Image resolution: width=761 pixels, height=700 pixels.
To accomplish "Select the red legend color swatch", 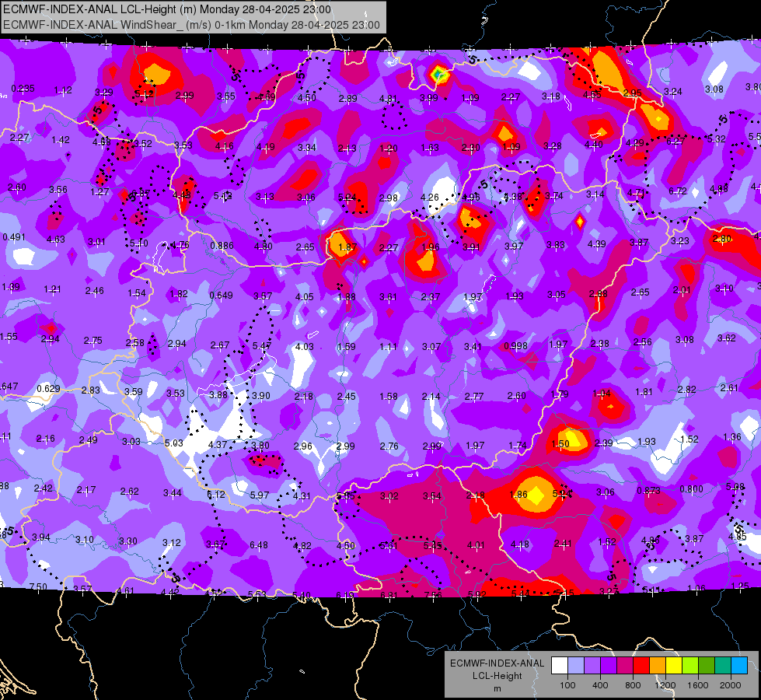I will click(641, 666).
